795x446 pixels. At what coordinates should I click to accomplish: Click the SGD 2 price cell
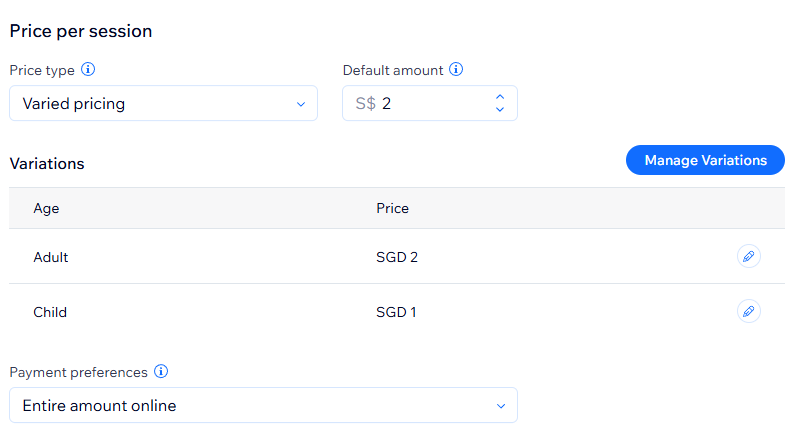pyautogui.click(x=397, y=257)
